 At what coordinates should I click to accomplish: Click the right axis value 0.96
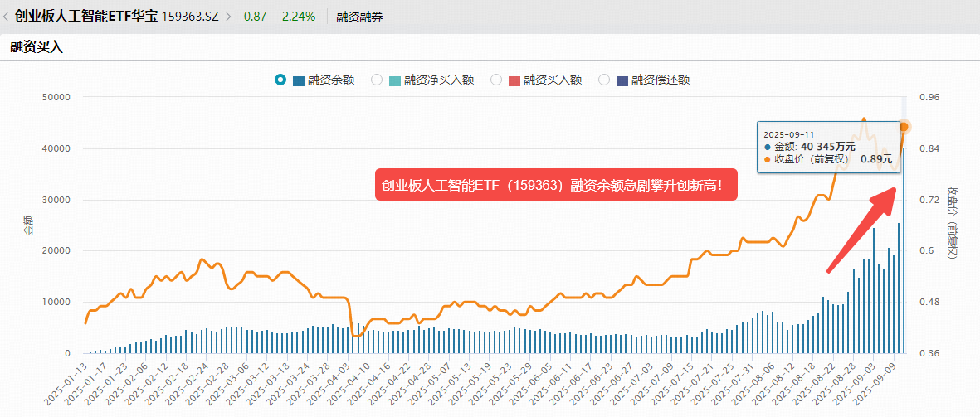[928, 97]
